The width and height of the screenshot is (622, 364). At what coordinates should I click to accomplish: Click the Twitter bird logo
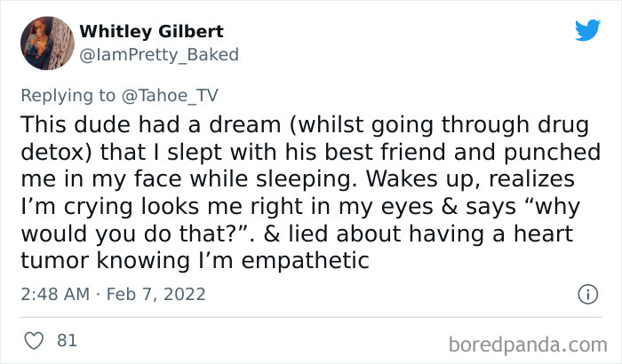coord(587,30)
